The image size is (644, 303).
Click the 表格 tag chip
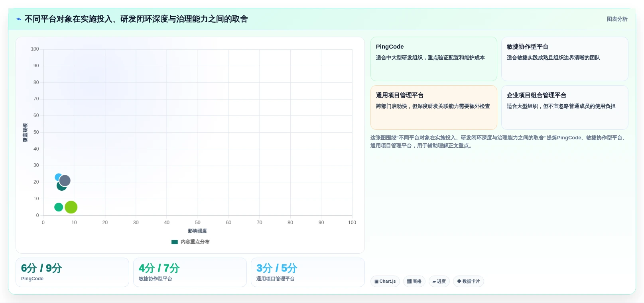[414, 281]
